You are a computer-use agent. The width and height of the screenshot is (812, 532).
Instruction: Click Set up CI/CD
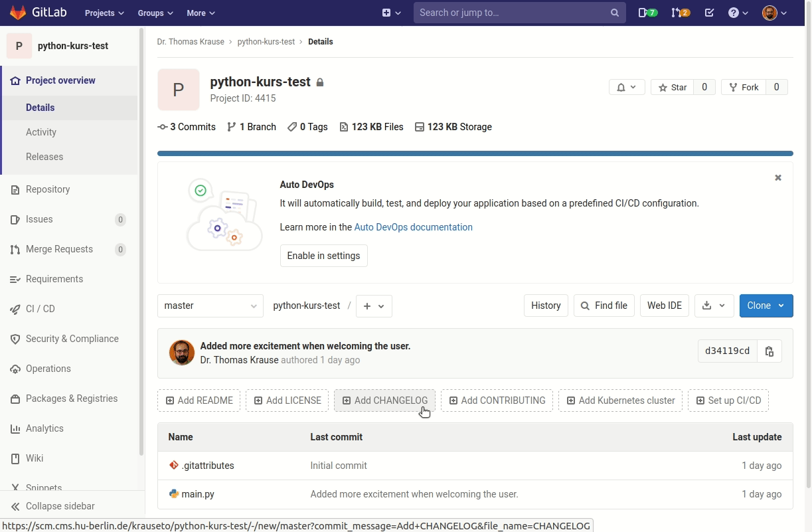point(728,400)
